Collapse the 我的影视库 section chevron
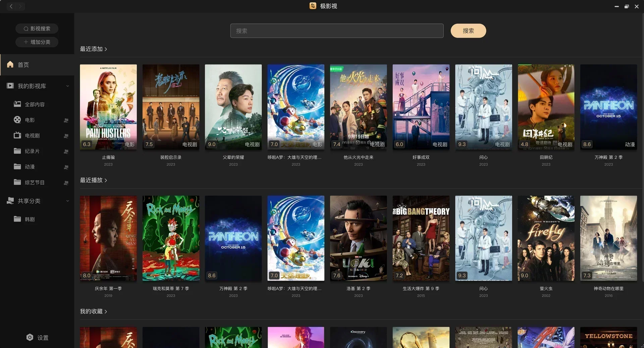The height and width of the screenshot is (348, 644). pos(67,86)
